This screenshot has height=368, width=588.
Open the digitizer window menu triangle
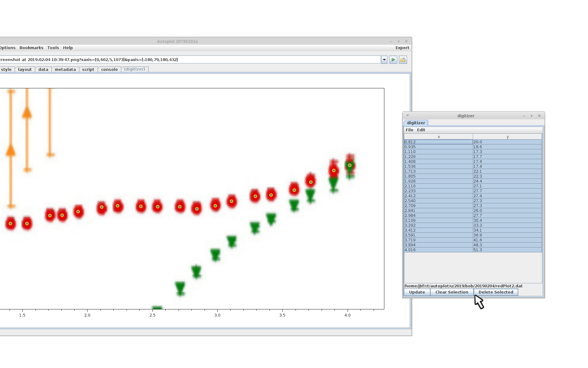pos(408,116)
